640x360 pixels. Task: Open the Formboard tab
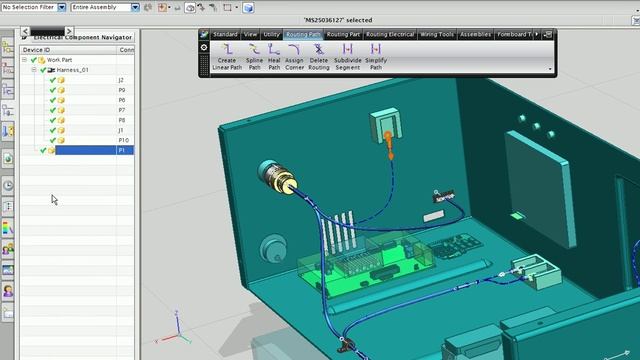514,35
